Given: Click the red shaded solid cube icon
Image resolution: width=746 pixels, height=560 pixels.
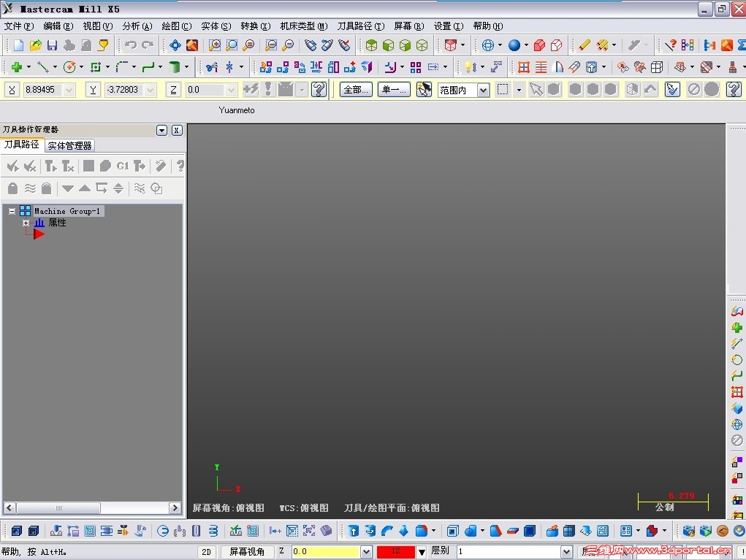Looking at the screenshot, I should pos(539,45).
